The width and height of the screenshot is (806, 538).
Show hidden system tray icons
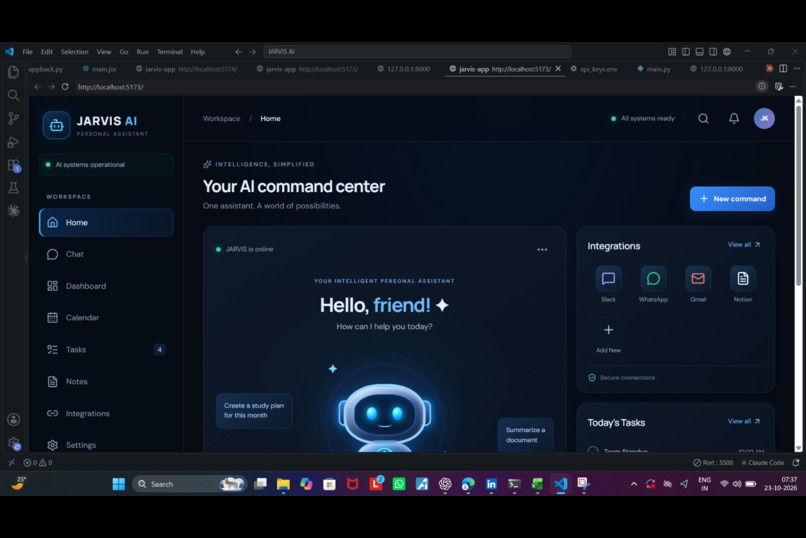coord(634,484)
